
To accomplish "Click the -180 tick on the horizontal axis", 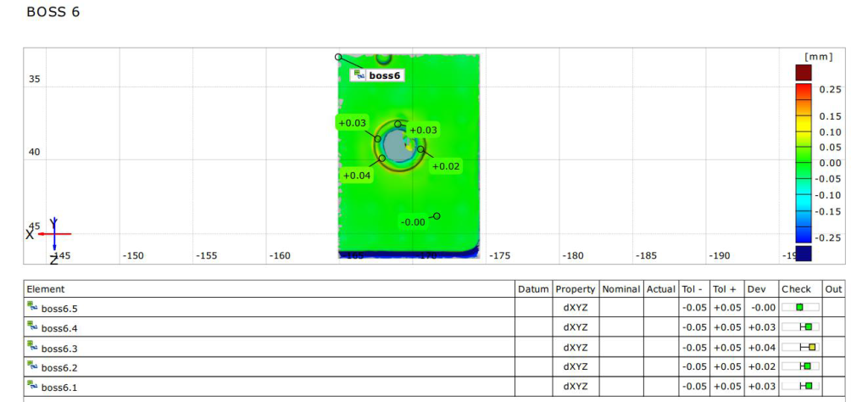I will pos(572,256).
